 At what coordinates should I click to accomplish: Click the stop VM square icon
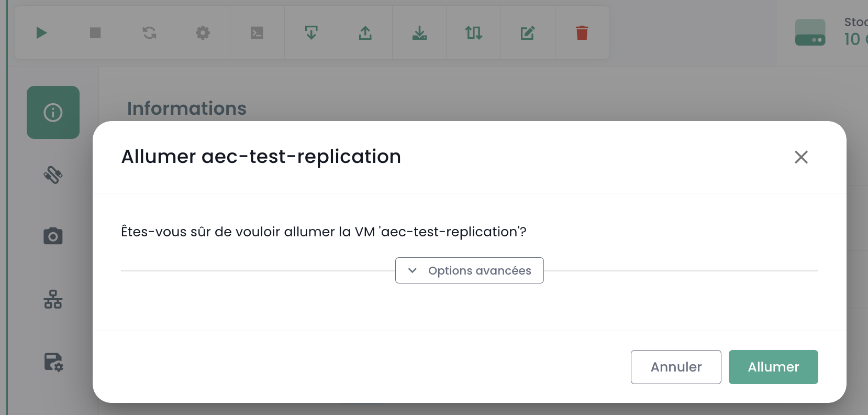point(95,33)
